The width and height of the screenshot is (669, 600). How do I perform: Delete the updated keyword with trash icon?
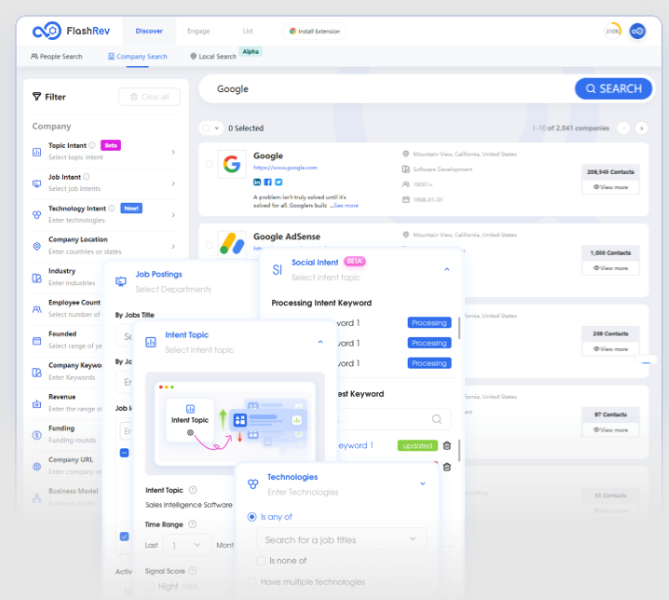tap(447, 446)
